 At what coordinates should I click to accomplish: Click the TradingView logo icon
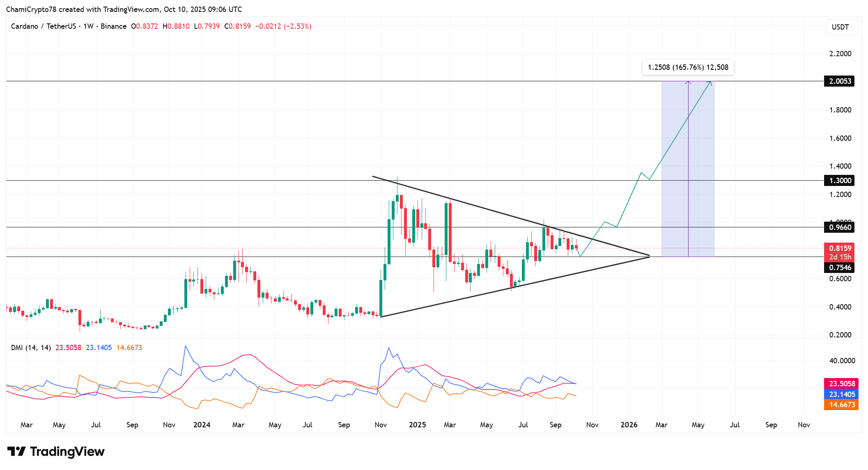click(x=16, y=452)
